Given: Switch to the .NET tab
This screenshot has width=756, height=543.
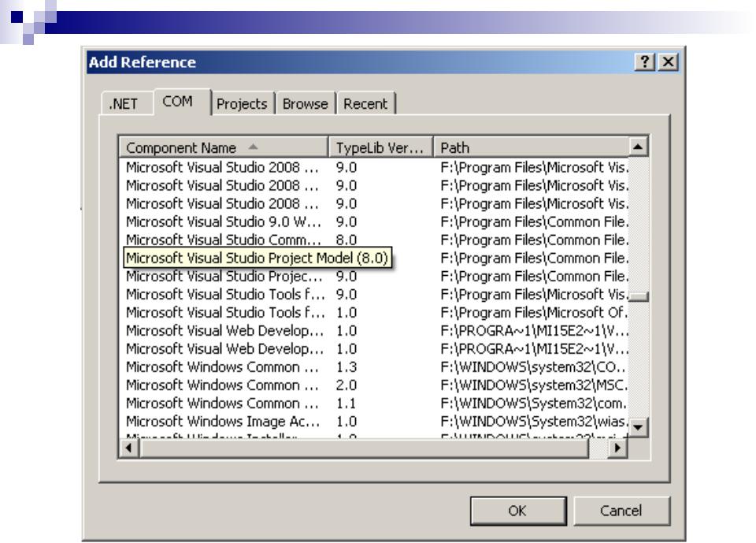Looking at the screenshot, I should coord(127,104).
